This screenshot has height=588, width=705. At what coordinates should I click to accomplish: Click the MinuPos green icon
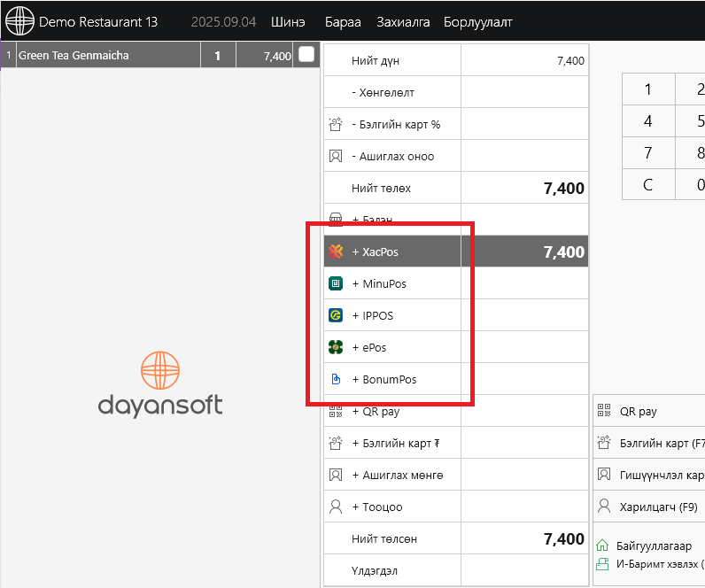point(336,283)
